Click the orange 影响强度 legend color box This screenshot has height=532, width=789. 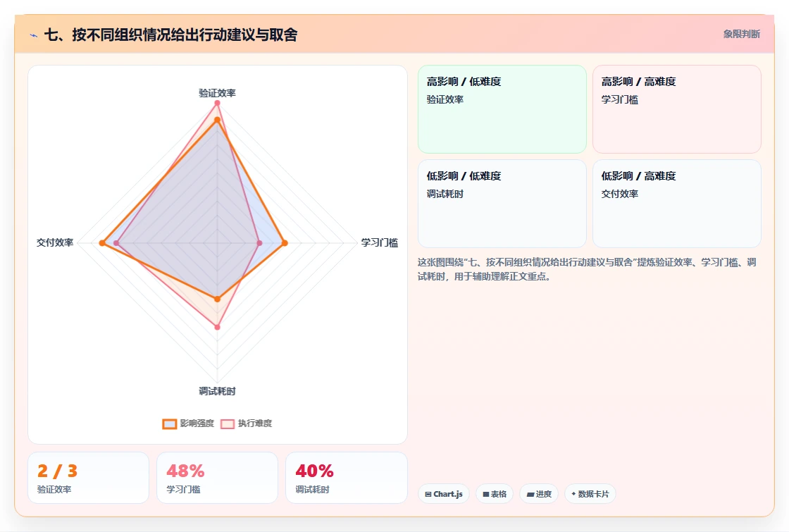pyautogui.click(x=170, y=423)
